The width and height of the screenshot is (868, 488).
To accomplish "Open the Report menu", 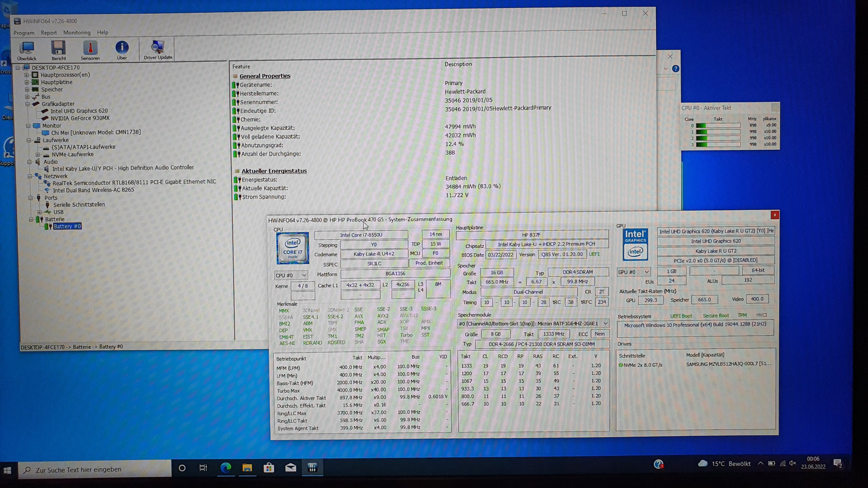I will click(x=49, y=33).
